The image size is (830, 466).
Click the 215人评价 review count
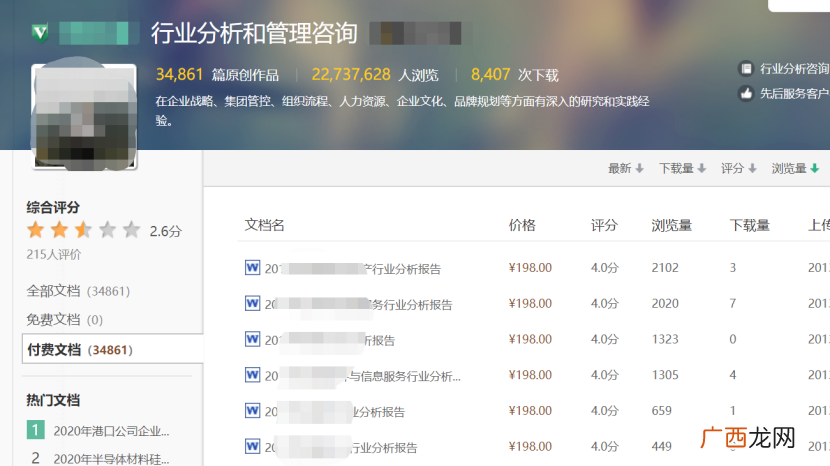[x=53, y=255]
